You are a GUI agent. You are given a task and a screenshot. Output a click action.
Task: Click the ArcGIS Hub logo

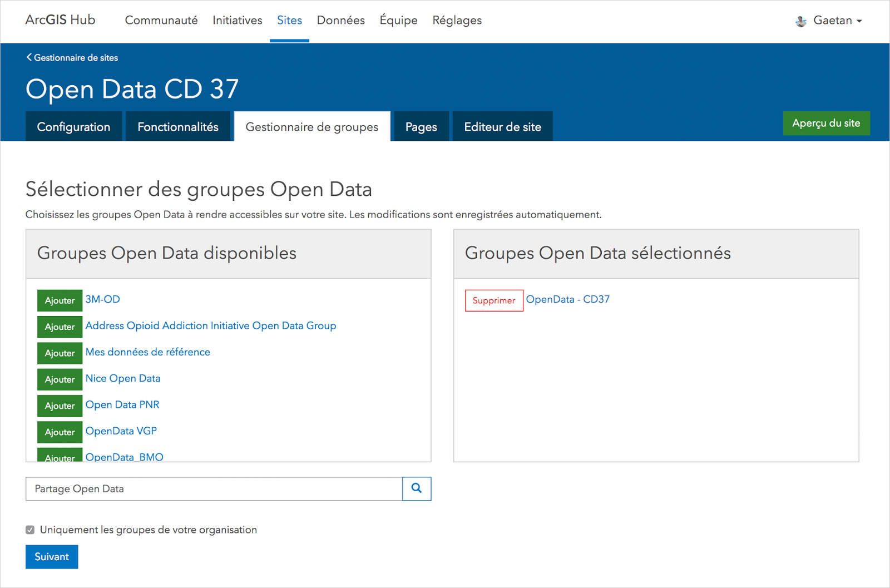tap(60, 20)
